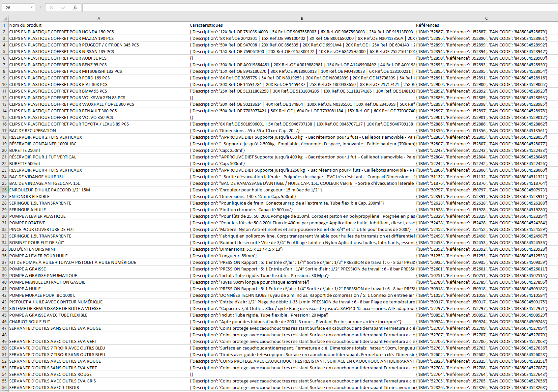This screenshot has height=392, width=558.
Task: Click description 'Dimensions: 140 x 15mm Cap. 950ml'
Action: point(302,196)
